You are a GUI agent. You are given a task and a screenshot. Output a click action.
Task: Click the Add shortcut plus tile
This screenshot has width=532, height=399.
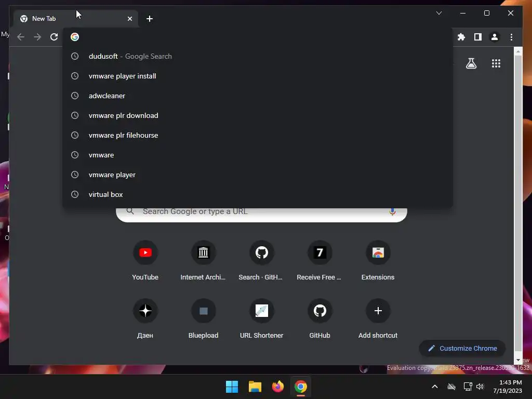tap(378, 318)
